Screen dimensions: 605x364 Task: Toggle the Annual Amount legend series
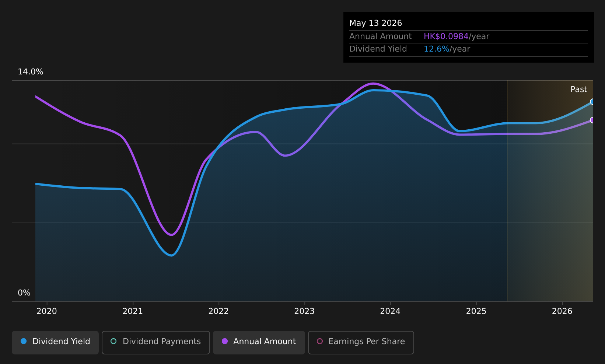coord(259,342)
